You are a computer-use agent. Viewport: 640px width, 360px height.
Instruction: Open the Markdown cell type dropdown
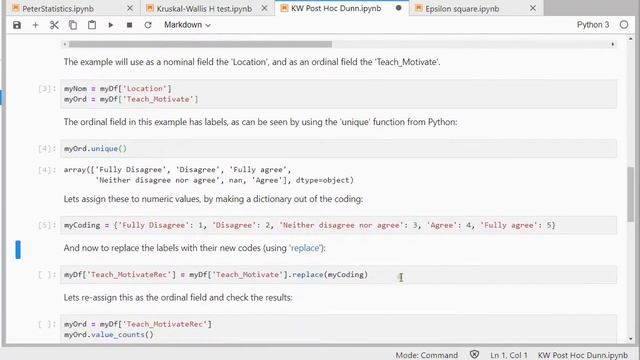coord(187,25)
